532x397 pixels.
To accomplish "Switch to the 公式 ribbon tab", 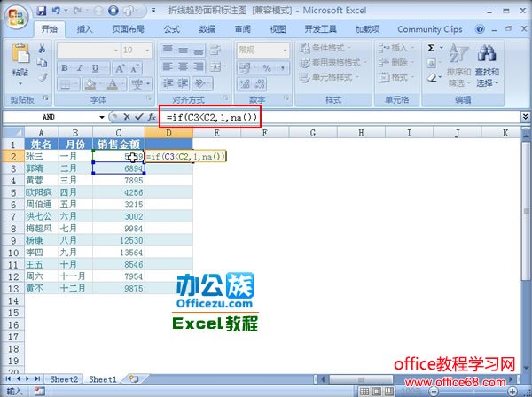I will pyautogui.click(x=172, y=29).
